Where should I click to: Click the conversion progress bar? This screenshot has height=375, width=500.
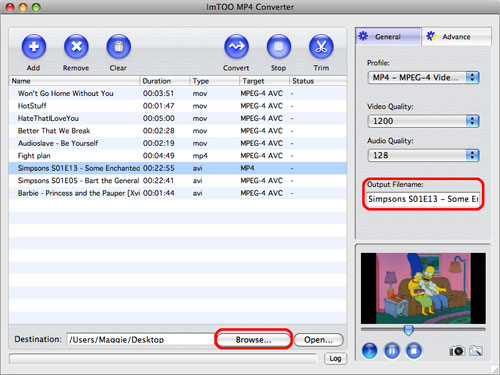(x=163, y=359)
